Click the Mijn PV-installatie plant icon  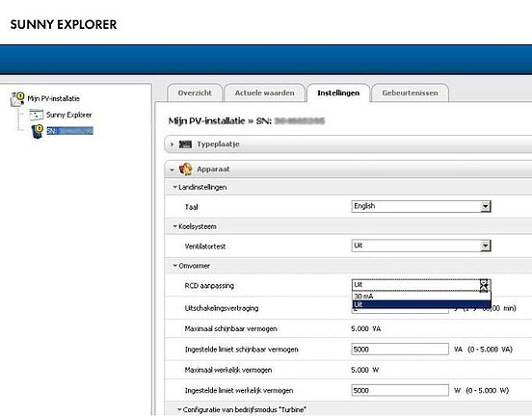tap(17, 98)
